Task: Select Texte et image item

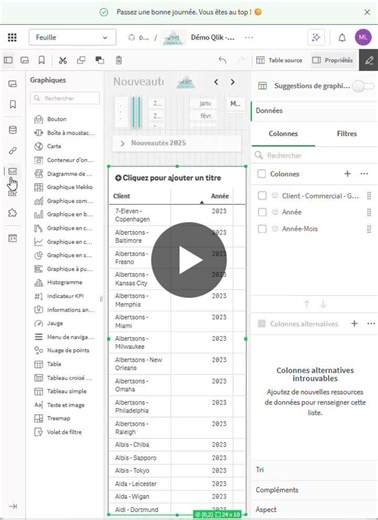Action: coord(66,405)
